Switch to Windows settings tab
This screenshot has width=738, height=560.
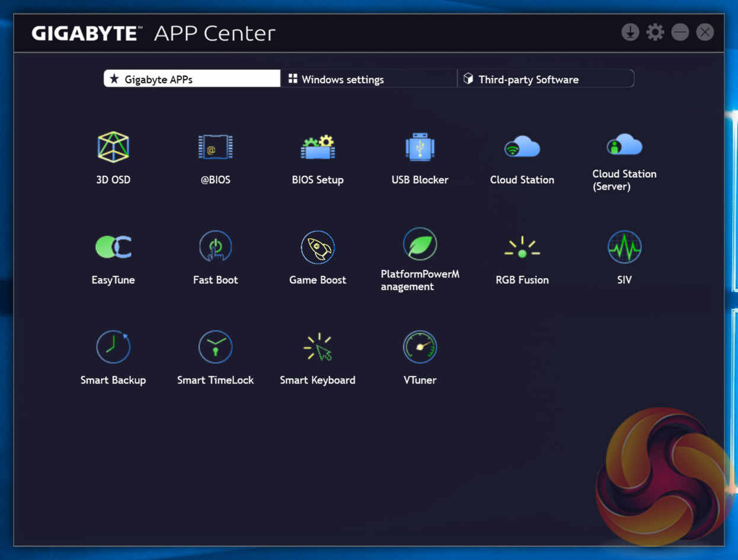click(x=368, y=79)
